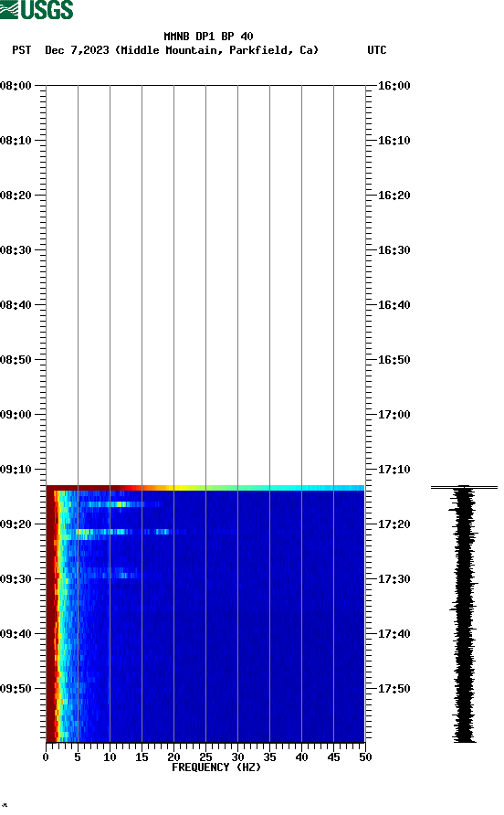
Task: Click the '08:10' PST time label
Action: click(16, 141)
